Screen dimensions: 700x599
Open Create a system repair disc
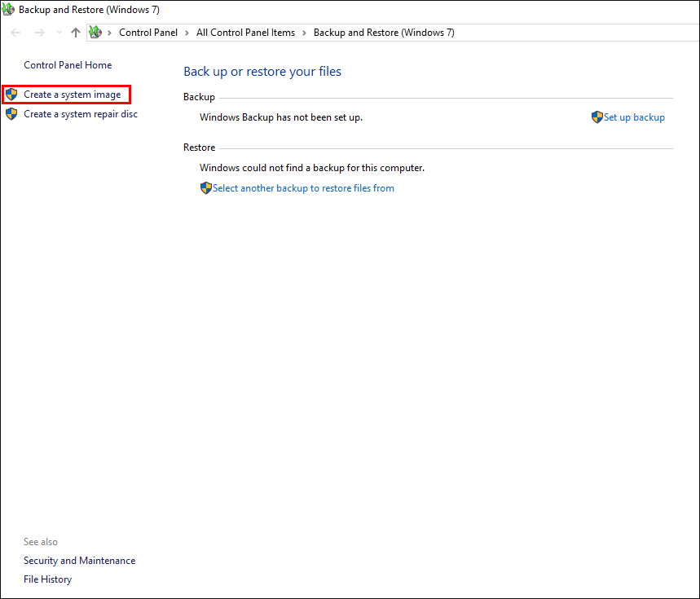point(81,114)
